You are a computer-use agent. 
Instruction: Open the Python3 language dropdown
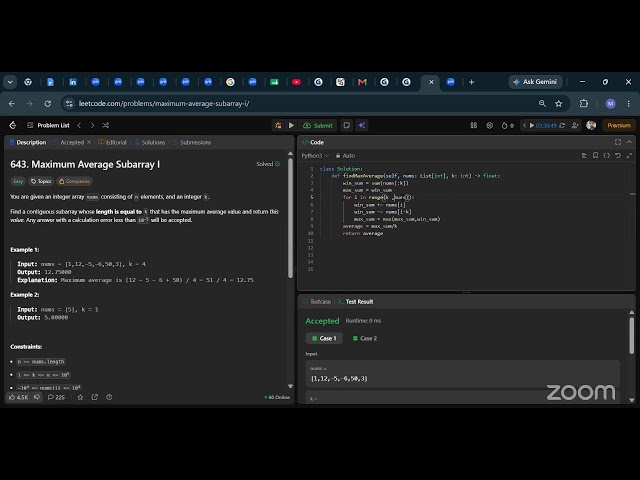315,156
